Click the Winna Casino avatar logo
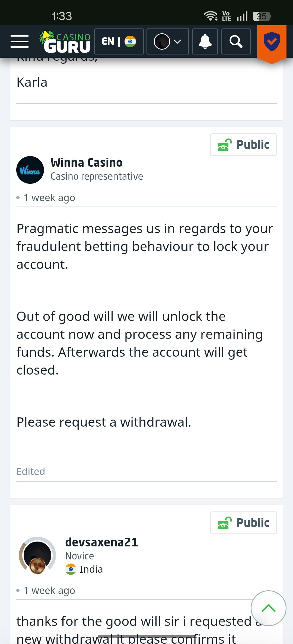The image size is (293, 644). tap(30, 170)
